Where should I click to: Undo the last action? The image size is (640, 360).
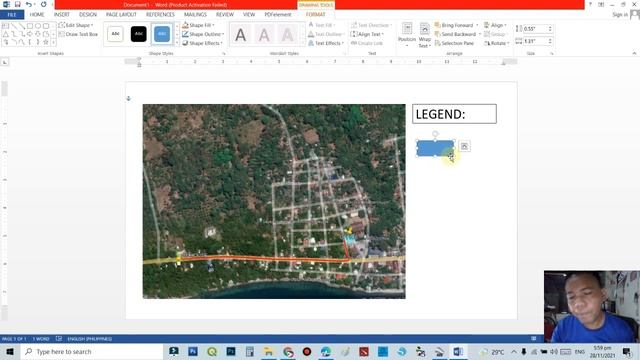click(28, 4)
